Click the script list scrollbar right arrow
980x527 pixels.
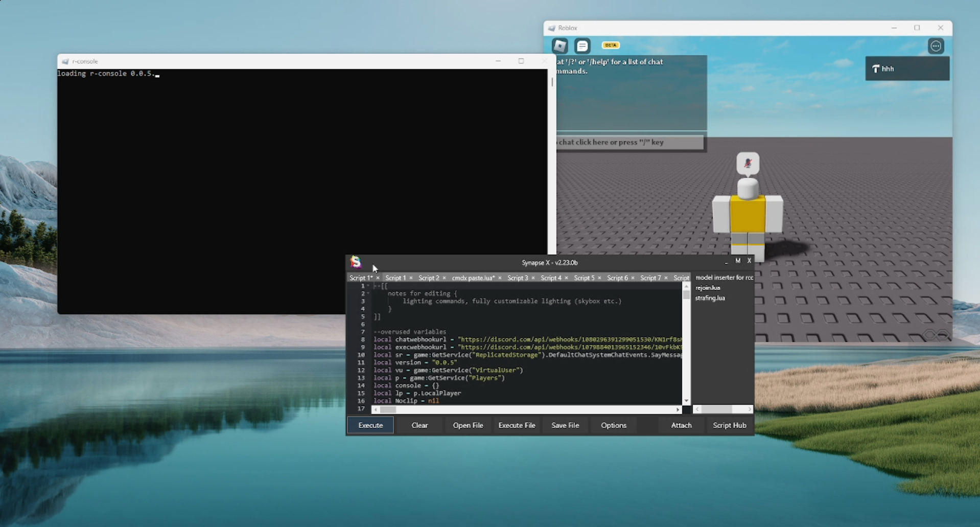click(750, 409)
